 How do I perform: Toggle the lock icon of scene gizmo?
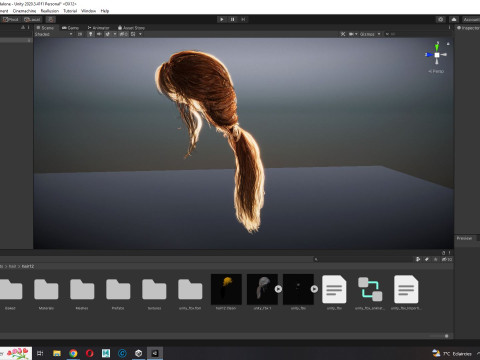click(x=448, y=44)
